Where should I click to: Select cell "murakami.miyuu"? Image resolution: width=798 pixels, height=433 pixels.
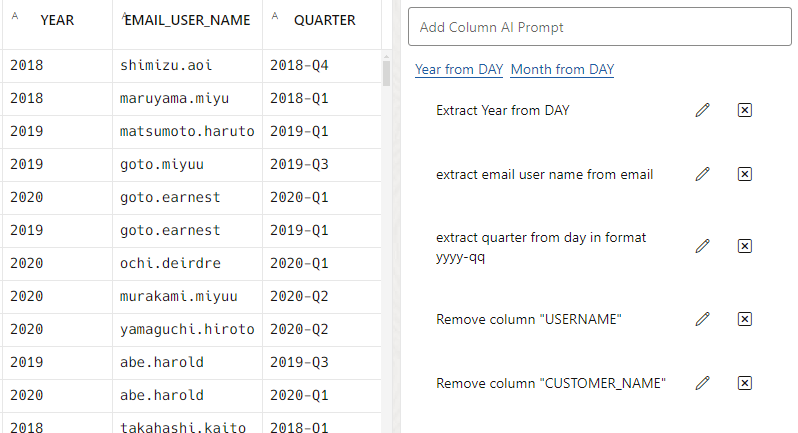coord(187,297)
